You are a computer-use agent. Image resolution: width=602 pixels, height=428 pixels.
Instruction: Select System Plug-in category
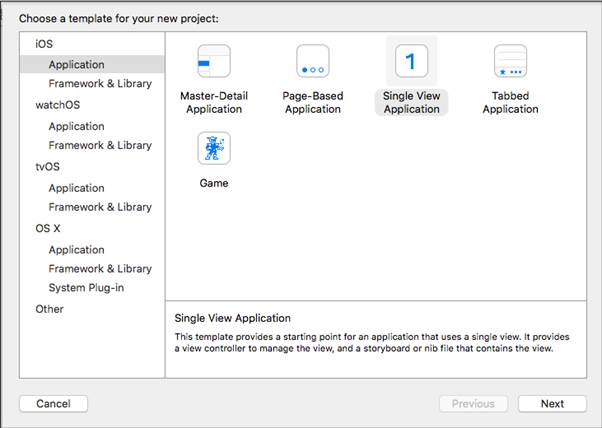(89, 288)
